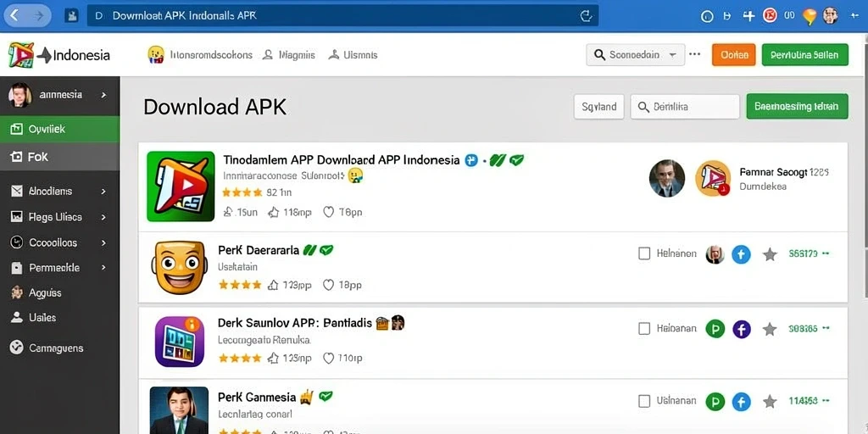Open the Miagmis tab in top navigation

[x=288, y=55]
